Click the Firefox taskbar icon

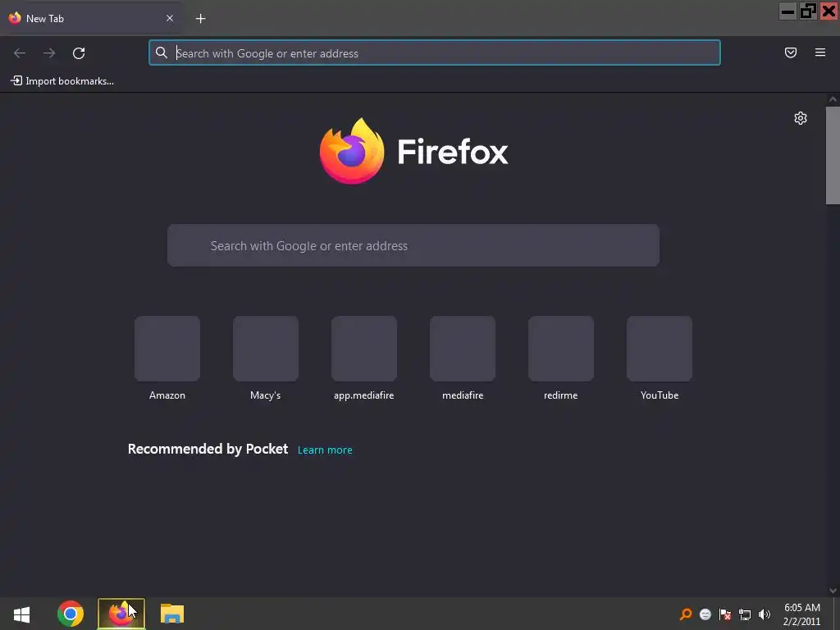(121, 614)
